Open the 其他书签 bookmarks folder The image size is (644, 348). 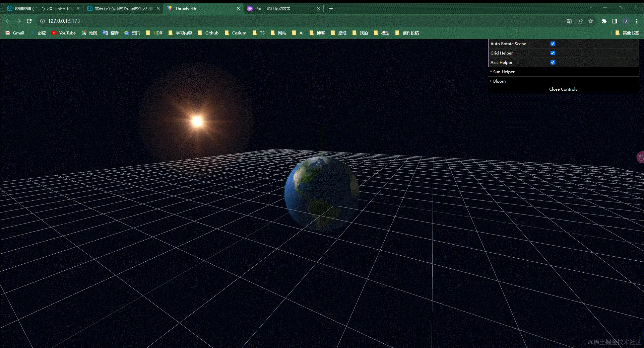pos(627,33)
